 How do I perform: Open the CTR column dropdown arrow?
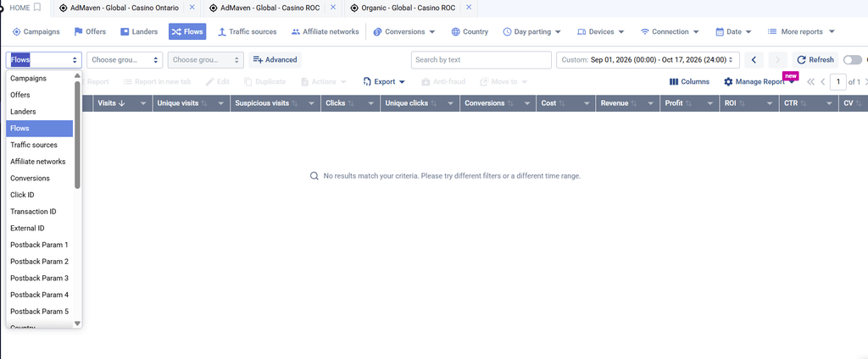(829, 103)
